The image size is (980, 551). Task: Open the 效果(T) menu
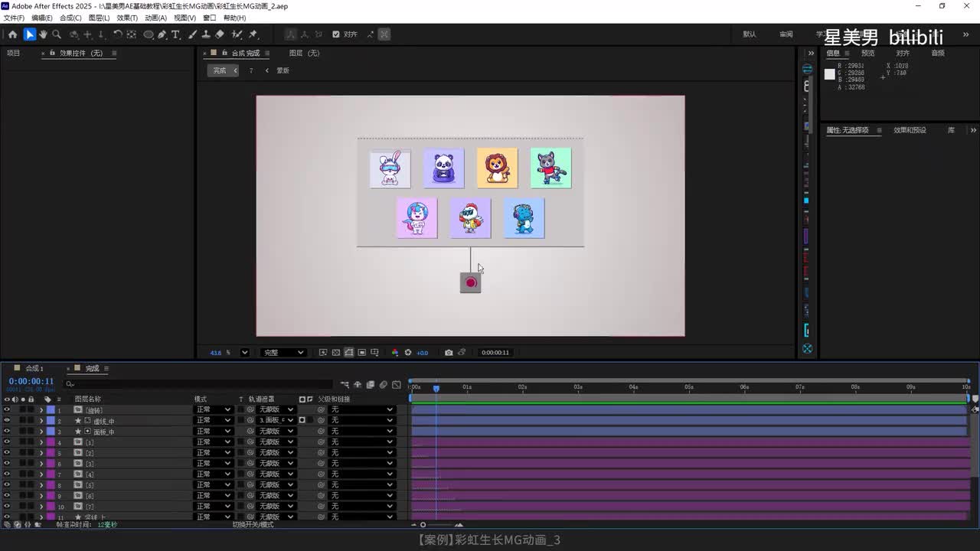pyautogui.click(x=127, y=18)
